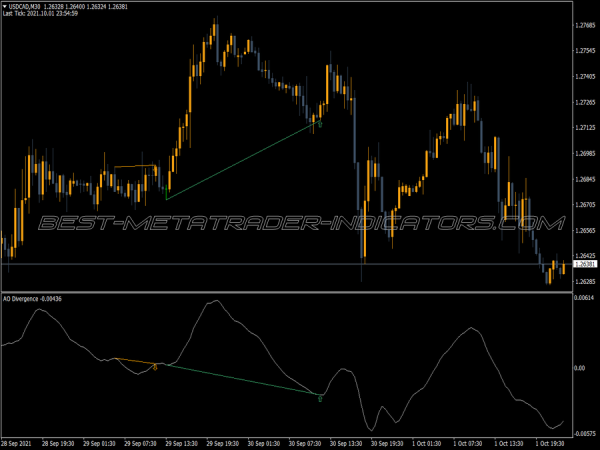Click the 30 Sep 19:30 time axis label
The width and height of the screenshot is (600, 450).
(x=387, y=443)
